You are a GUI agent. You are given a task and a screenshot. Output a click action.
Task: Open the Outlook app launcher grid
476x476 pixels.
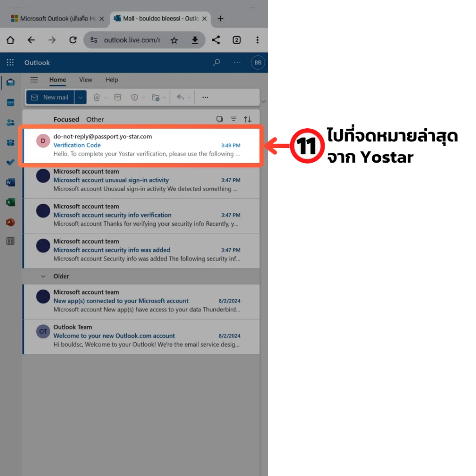click(10, 62)
